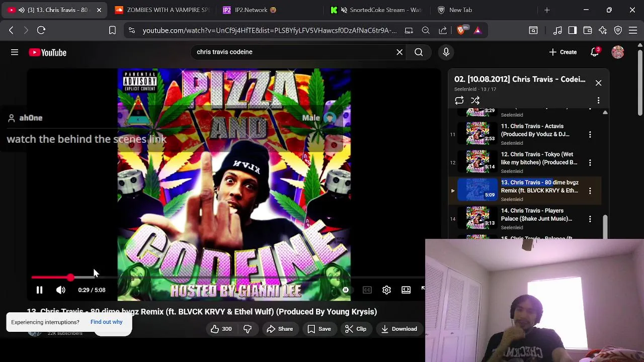
Task: Start voice search with microphone
Action: coord(446,52)
